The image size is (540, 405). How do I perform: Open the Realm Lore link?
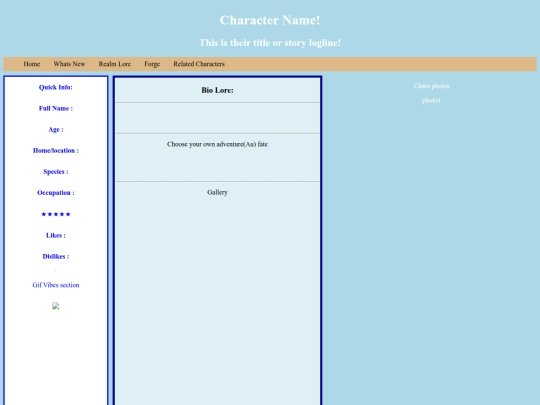(x=115, y=64)
